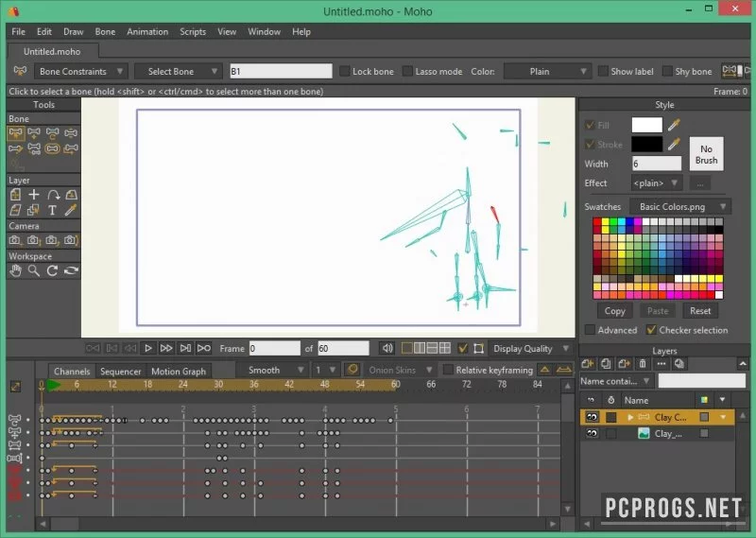This screenshot has width=756, height=538.
Task: Enable Relative keyframing checkbox
Action: pos(448,370)
